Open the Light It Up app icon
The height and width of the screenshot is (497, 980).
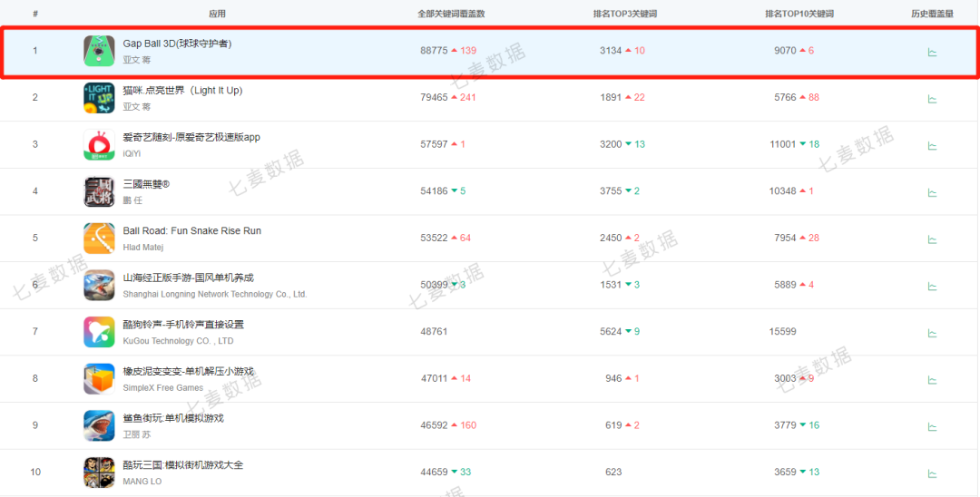click(100, 97)
